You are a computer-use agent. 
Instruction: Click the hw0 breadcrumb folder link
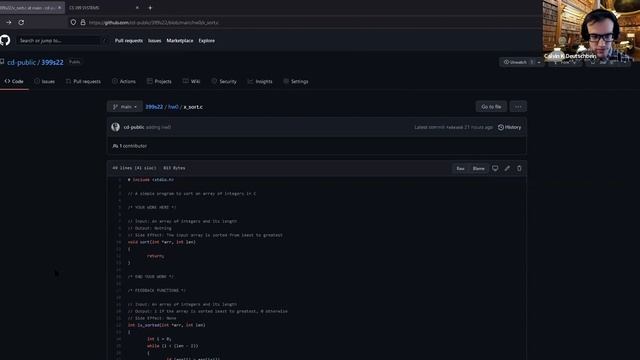point(173,107)
